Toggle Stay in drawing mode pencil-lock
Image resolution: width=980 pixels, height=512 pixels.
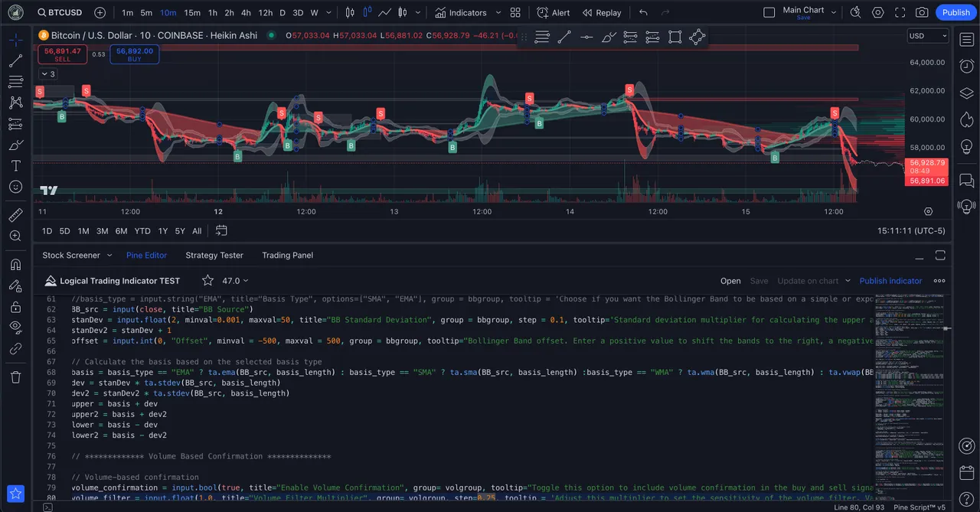[15, 285]
